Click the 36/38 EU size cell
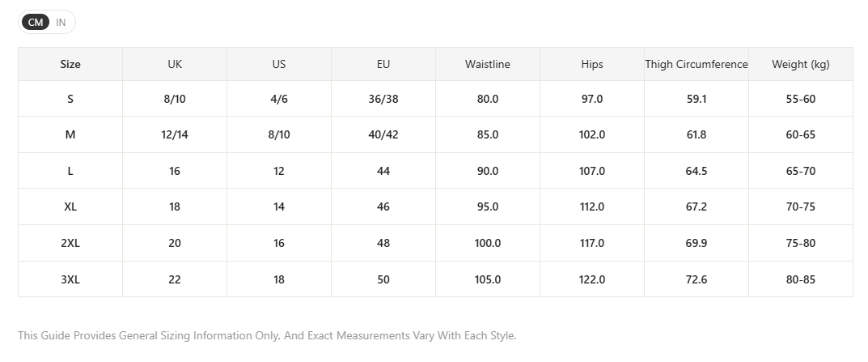Image resolution: width=868 pixels, height=362 pixels. [383, 100]
